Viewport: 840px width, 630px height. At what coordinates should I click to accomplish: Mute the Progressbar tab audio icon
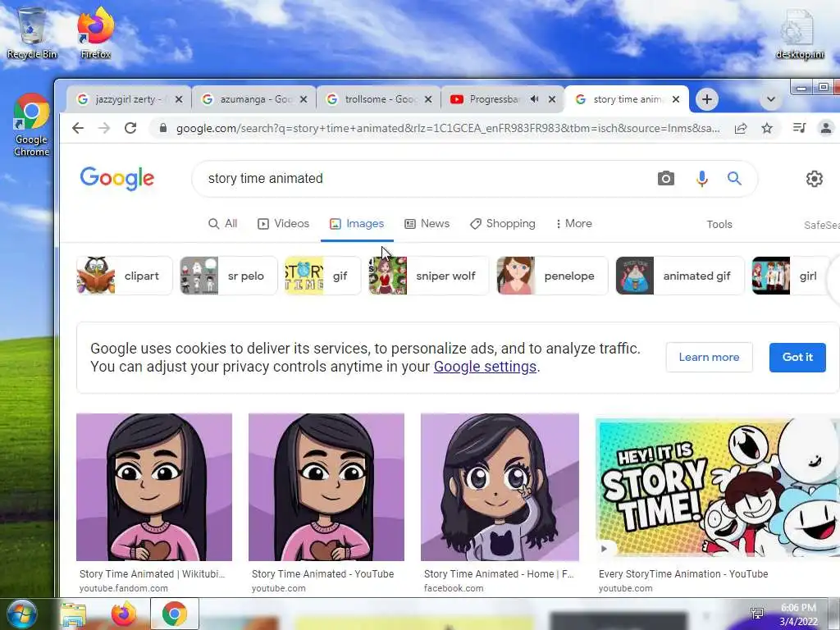pos(534,99)
